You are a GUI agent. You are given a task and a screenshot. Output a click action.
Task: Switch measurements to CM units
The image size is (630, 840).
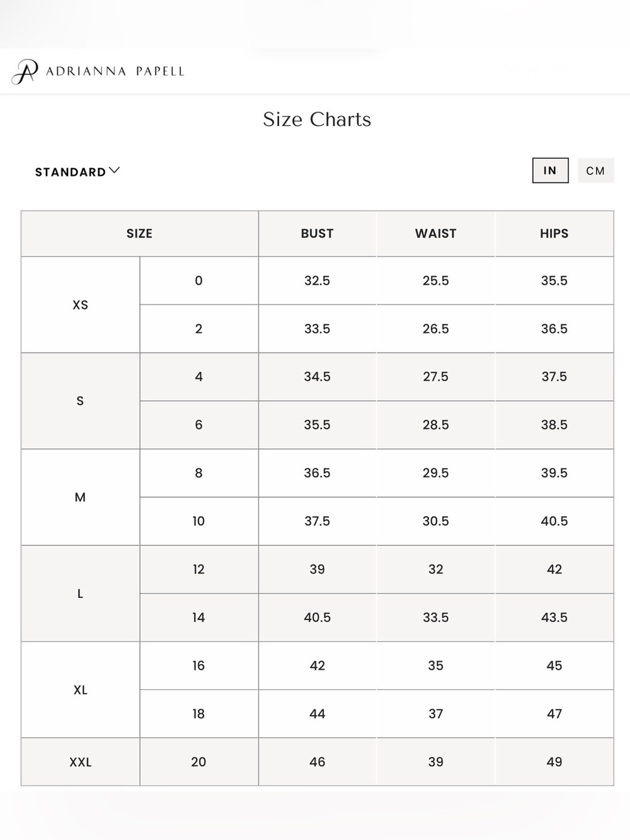tap(595, 170)
